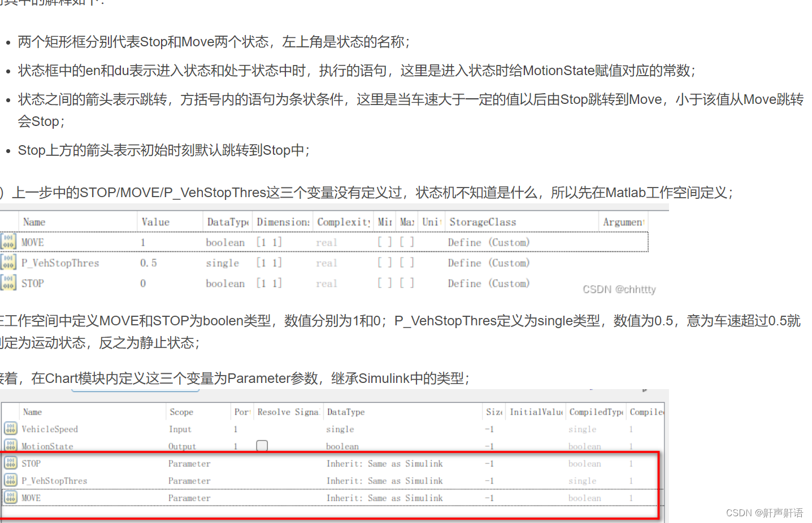Sort workspace table by Name column header
Viewport: 812px width, 523px height.
tap(34, 222)
